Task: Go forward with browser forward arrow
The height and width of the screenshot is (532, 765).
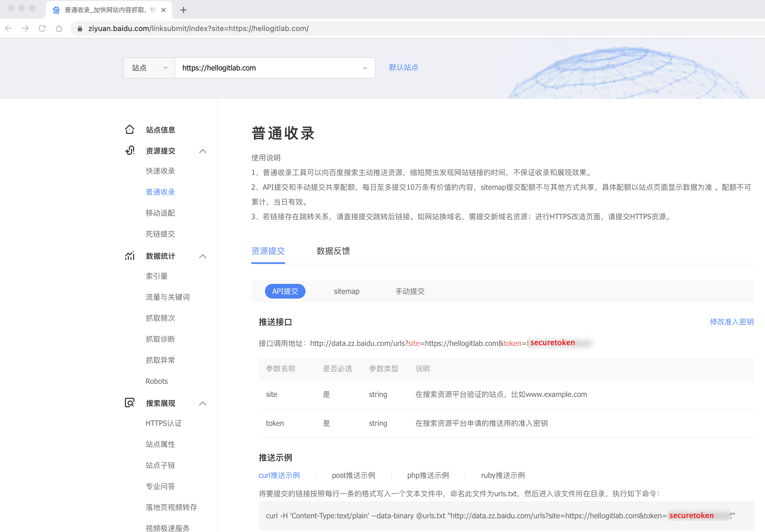Action: click(25, 29)
